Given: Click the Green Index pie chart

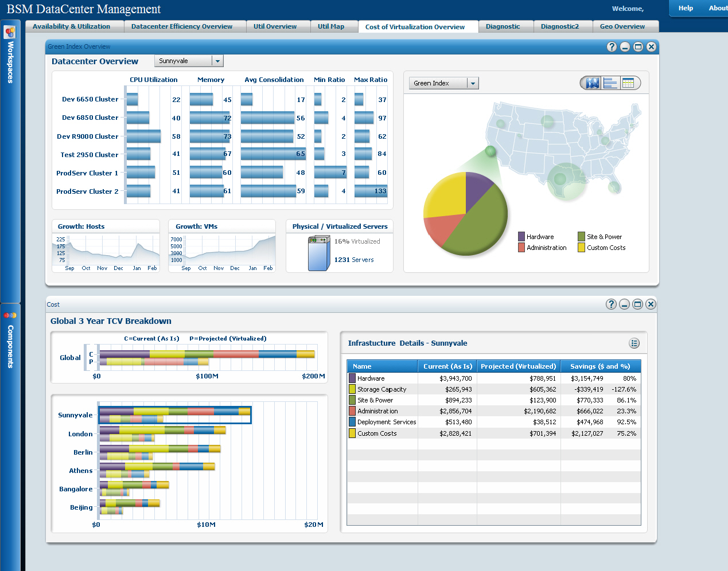Looking at the screenshot, I should click(x=466, y=213).
